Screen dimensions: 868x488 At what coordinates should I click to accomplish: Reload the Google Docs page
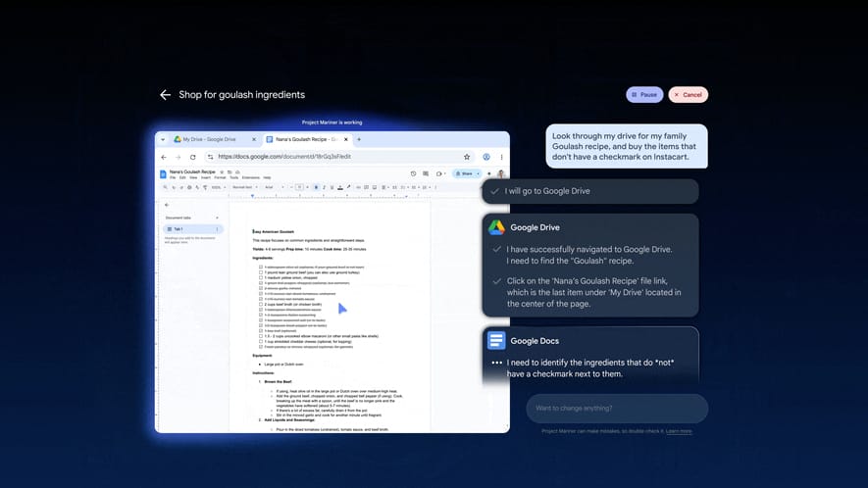coord(192,157)
